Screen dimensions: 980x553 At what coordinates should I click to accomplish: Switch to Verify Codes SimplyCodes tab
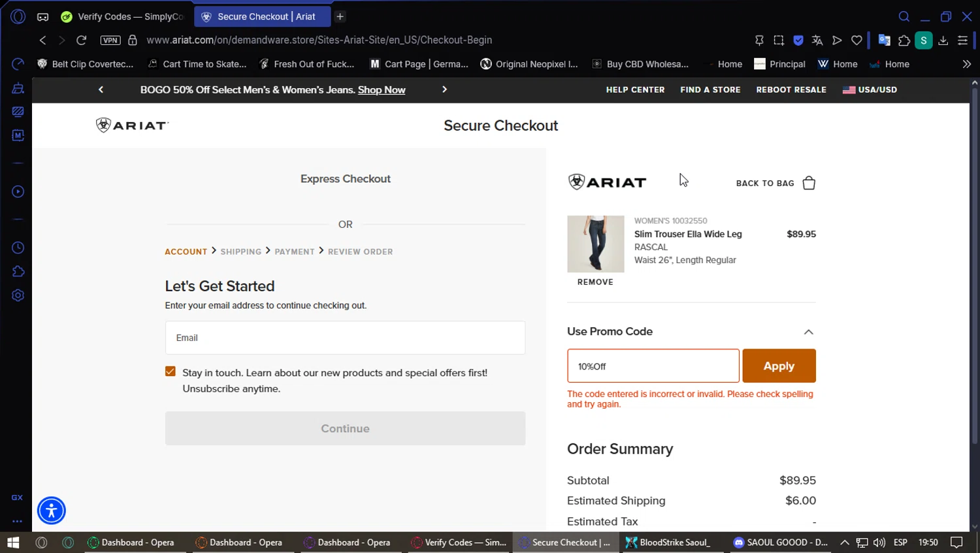coord(122,16)
